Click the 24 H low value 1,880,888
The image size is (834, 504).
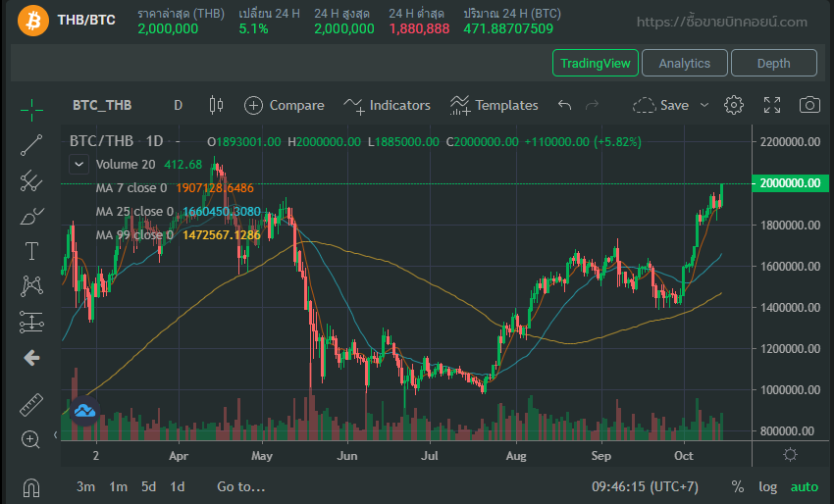pos(419,28)
